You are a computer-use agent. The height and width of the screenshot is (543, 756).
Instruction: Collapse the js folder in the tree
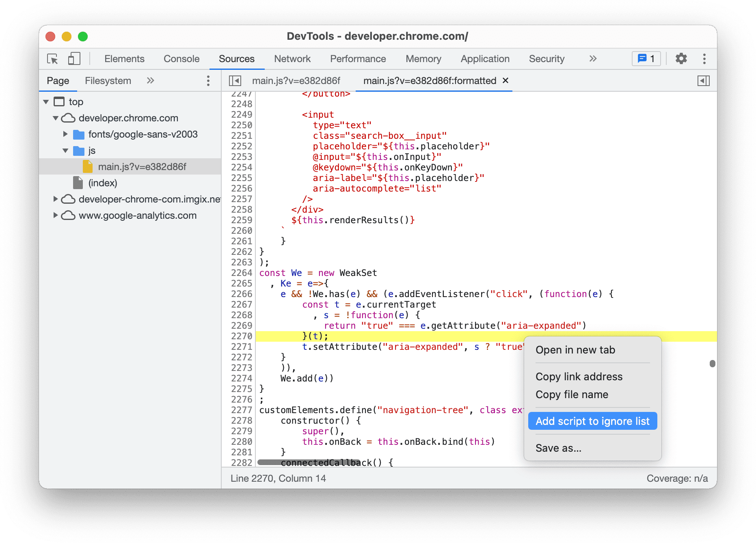coord(65,151)
